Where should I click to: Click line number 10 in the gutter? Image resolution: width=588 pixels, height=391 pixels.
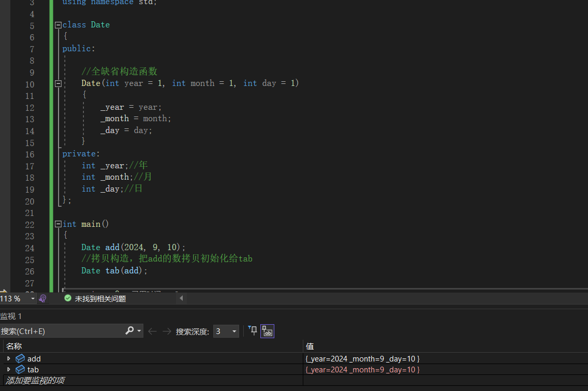point(30,84)
